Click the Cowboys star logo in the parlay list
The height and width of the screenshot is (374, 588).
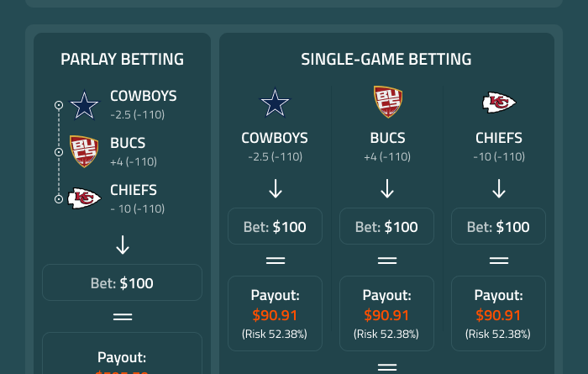click(x=84, y=105)
